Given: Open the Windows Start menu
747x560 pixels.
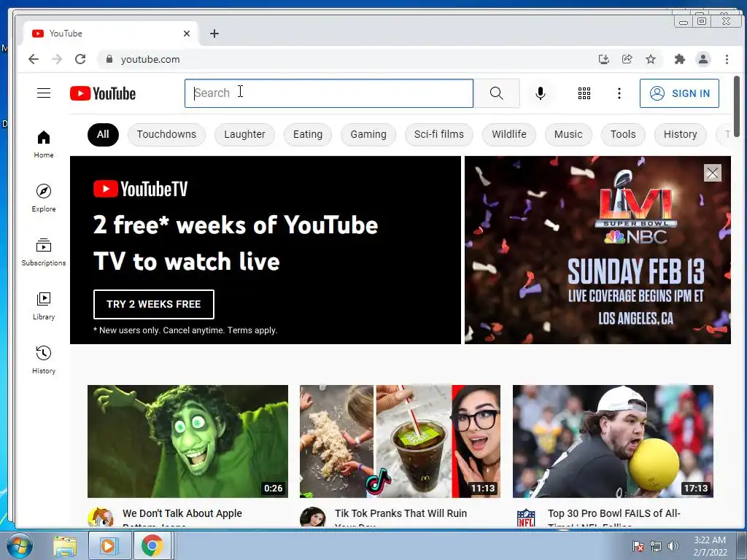Looking at the screenshot, I should (x=20, y=545).
